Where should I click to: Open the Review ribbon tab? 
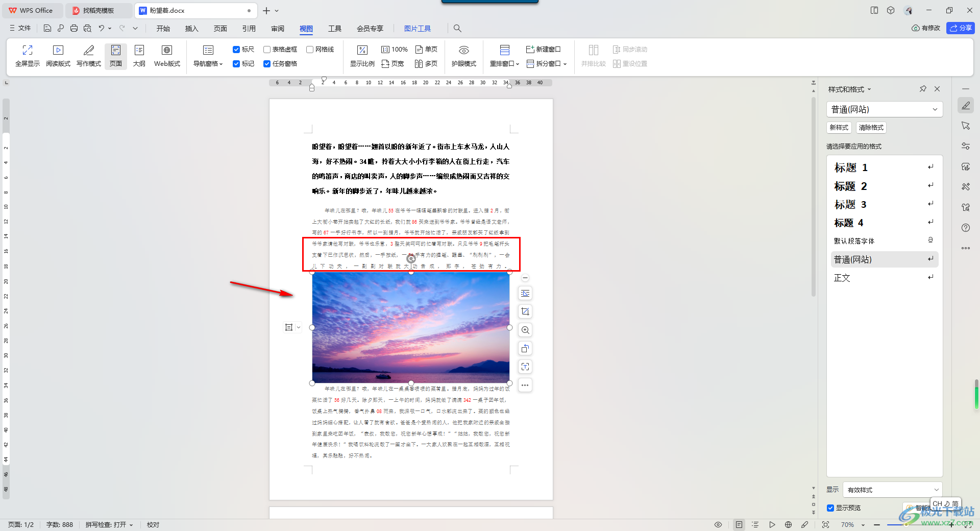click(x=278, y=29)
